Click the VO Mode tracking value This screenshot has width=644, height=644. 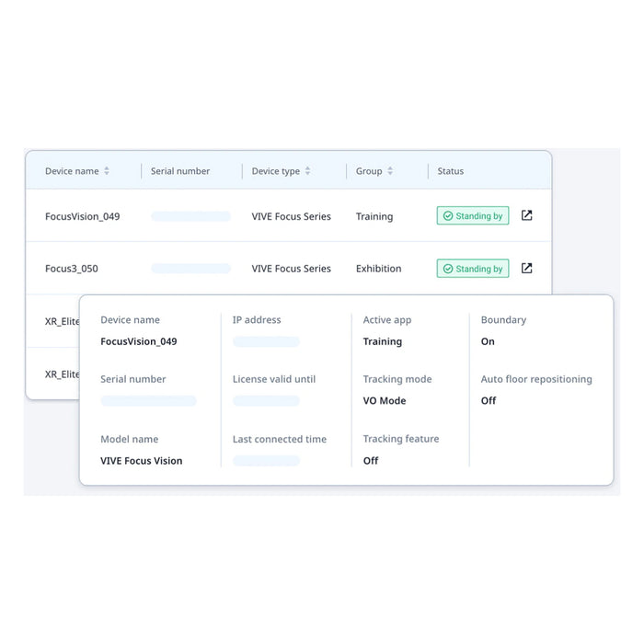click(x=385, y=400)
